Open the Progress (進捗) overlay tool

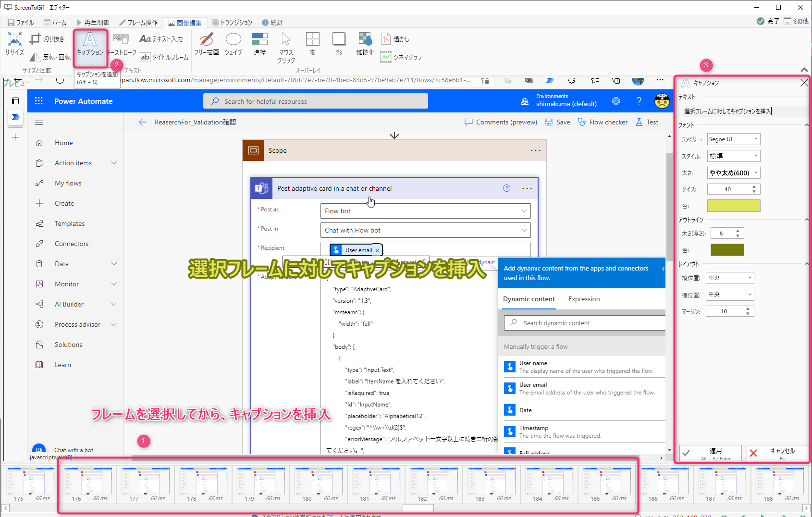point(259,44)
